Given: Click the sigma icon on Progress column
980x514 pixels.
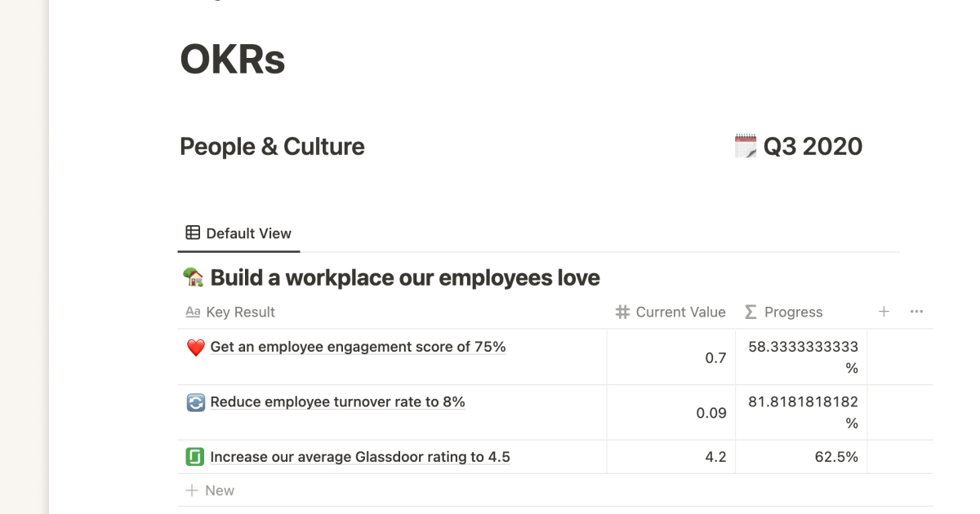Looking at the screenshot, I should (x=750, y=312).
